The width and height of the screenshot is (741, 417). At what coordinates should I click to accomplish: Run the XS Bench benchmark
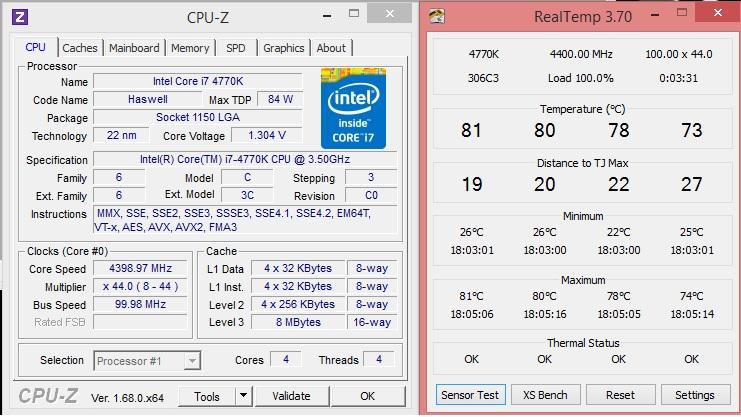pos(545,395)
